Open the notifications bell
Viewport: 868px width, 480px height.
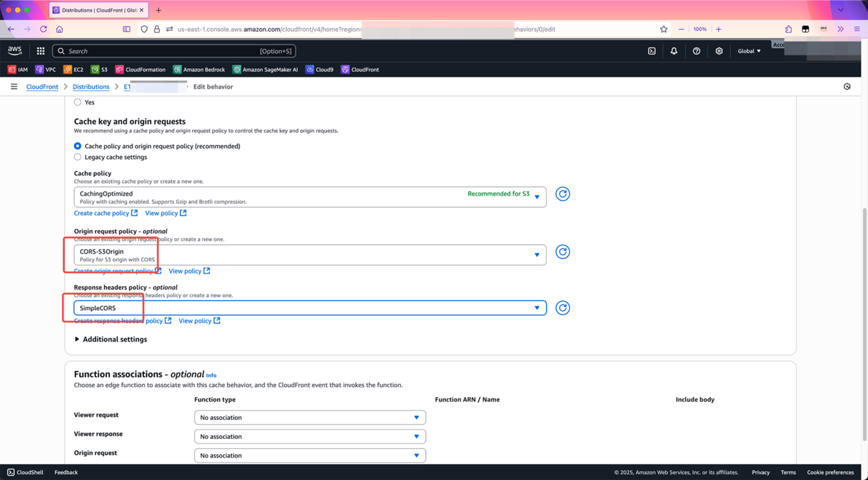[674, 51]
